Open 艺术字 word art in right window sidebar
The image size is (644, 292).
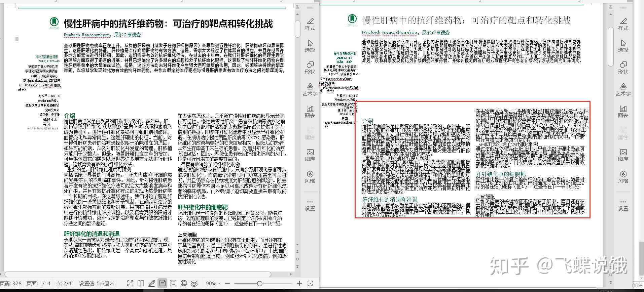[x=623, y=90]
